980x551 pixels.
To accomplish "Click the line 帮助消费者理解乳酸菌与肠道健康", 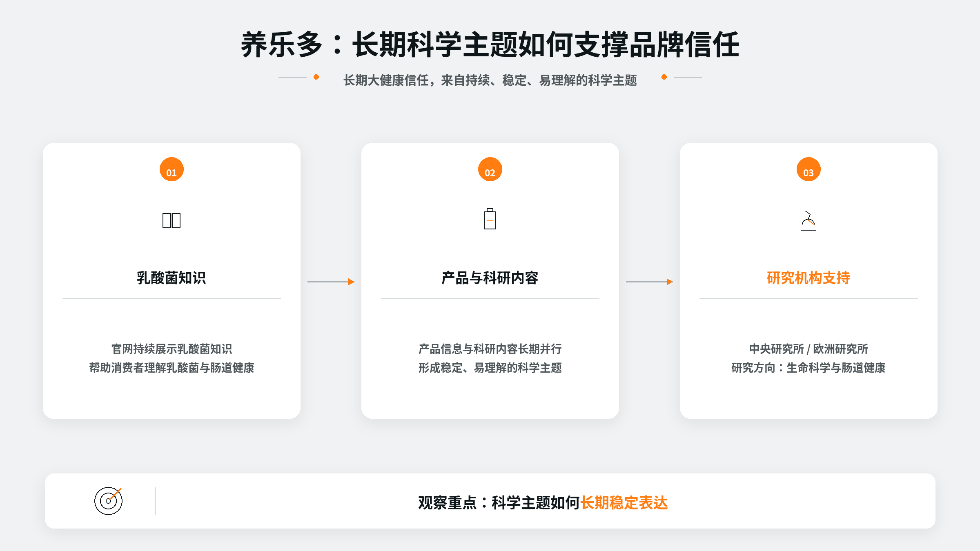I will tap(171, 368).
